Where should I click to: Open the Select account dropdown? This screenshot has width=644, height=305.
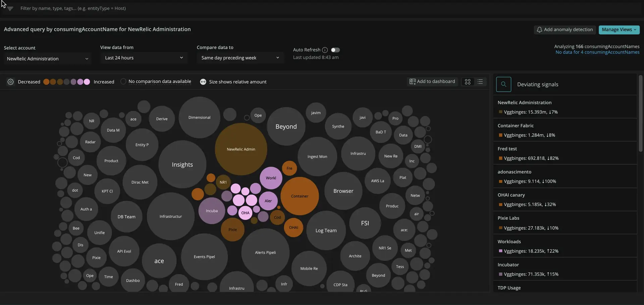pos(47,59)
